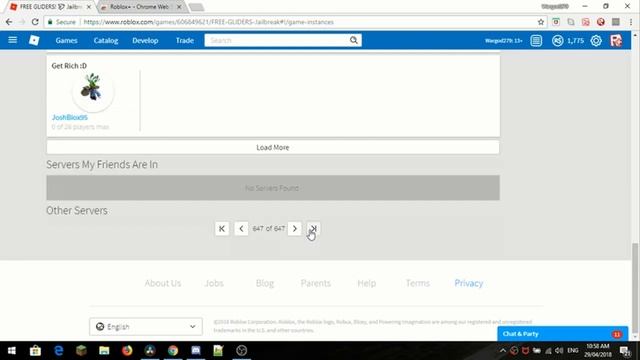Open the Chrome three-dot menu

click(631, 22)
